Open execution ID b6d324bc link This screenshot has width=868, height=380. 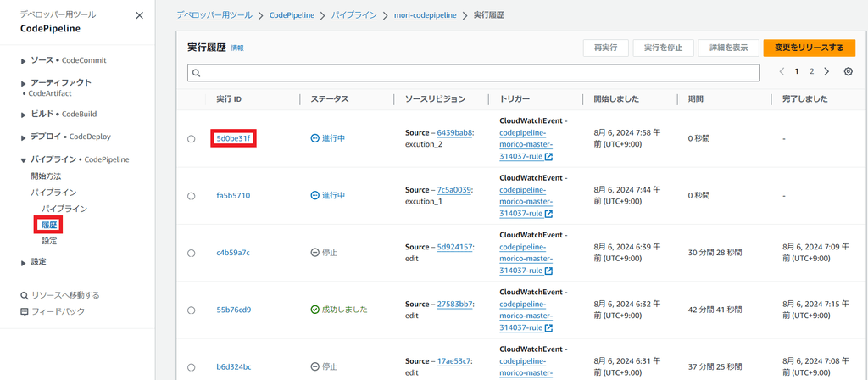[233, 366]
